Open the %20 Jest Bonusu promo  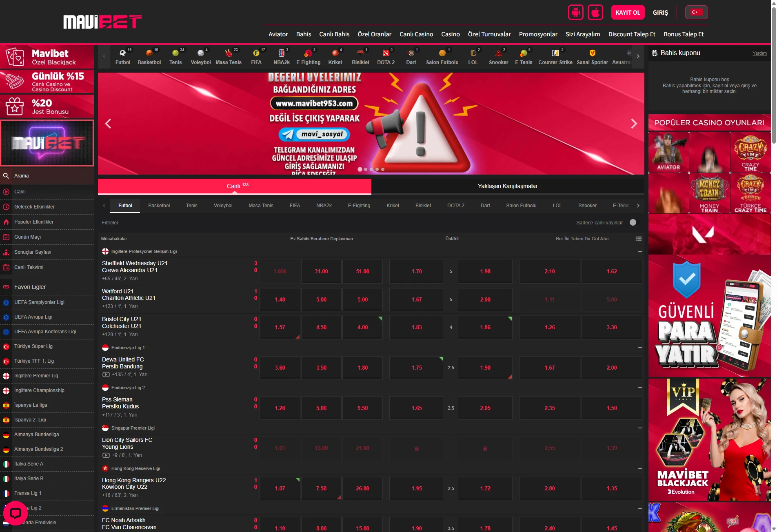[47, 106]
